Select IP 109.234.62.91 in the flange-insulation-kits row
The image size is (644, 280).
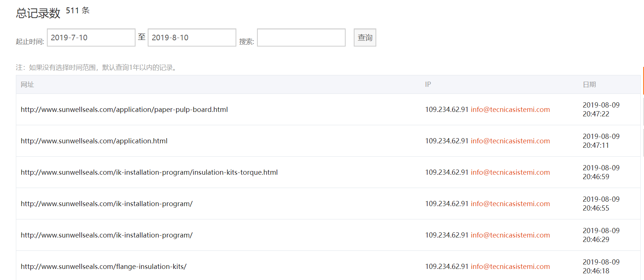pos(447,267)
